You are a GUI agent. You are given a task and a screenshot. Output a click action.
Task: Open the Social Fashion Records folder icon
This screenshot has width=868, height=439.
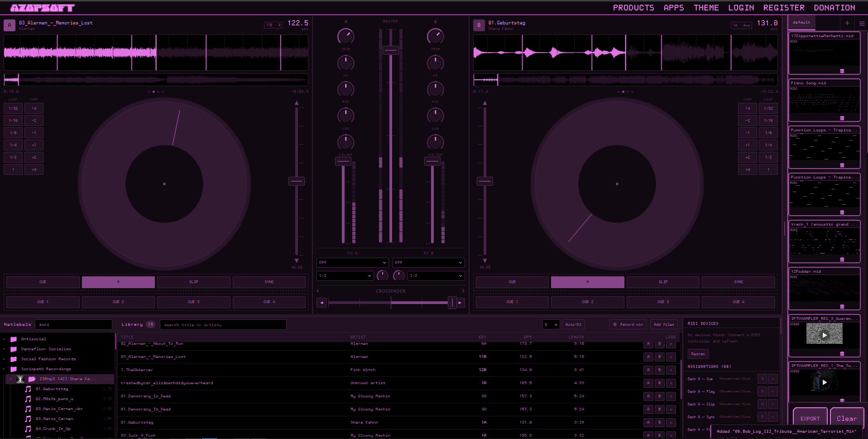tap(14, 359)
